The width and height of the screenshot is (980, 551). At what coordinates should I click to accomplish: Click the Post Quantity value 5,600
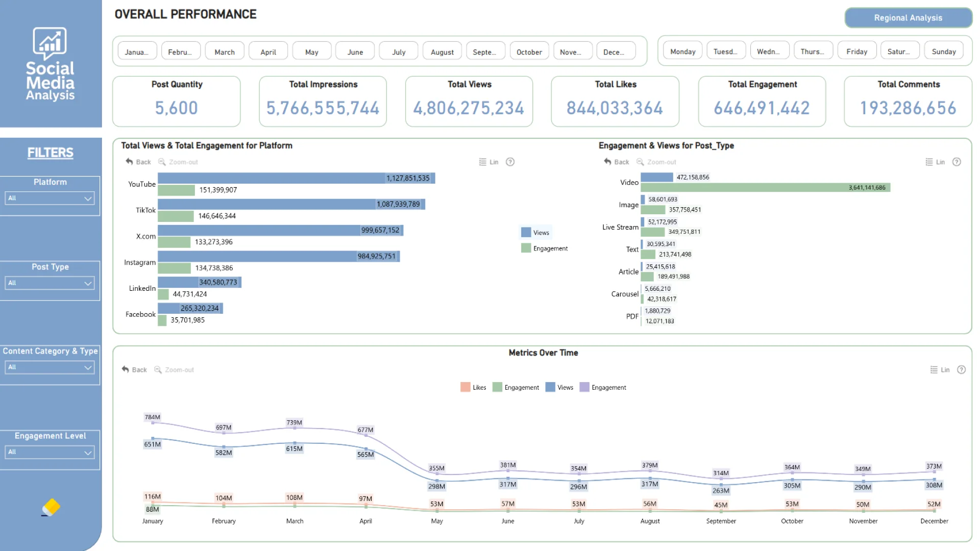[x=176, y=108]
